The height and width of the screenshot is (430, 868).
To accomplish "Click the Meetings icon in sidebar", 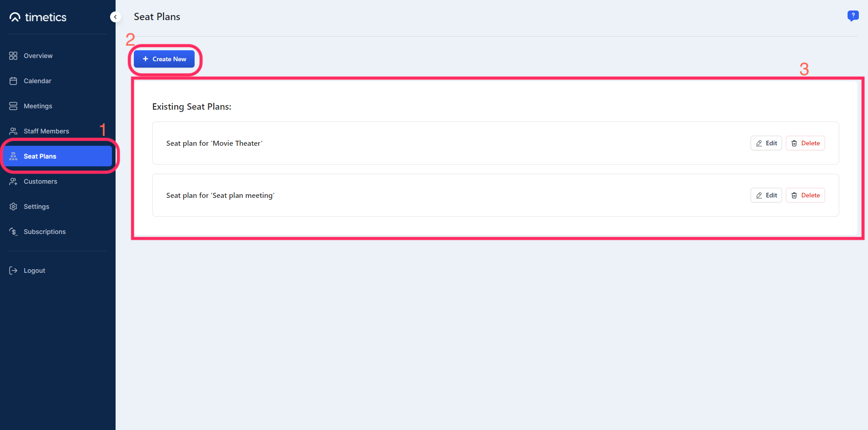I will (x=13, y=106).
